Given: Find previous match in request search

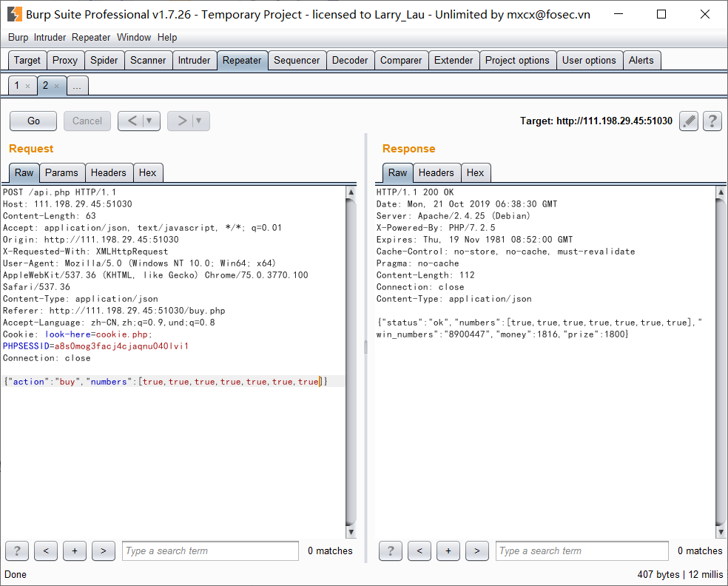Looking at the screenshot, I should (46, 550).
